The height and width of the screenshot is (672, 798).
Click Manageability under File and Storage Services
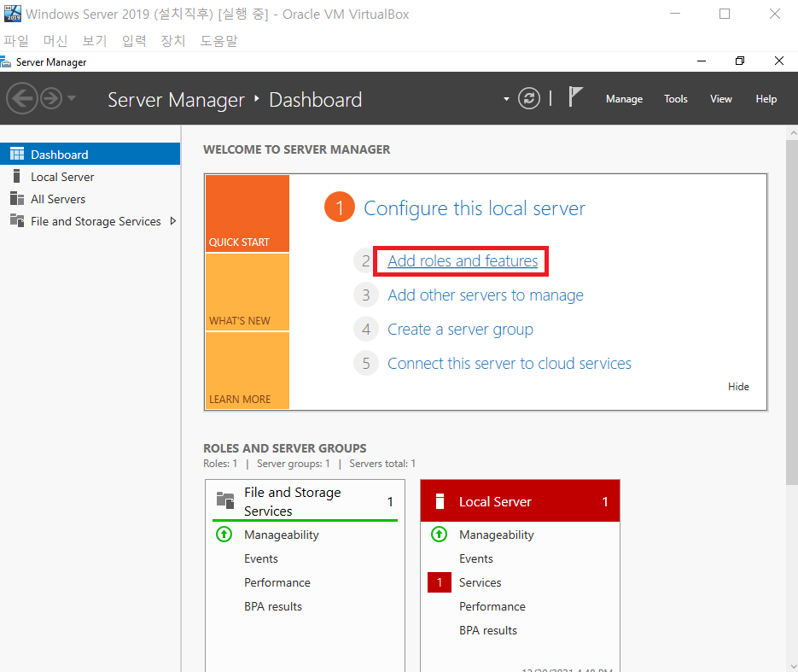[x=282, y=535]
